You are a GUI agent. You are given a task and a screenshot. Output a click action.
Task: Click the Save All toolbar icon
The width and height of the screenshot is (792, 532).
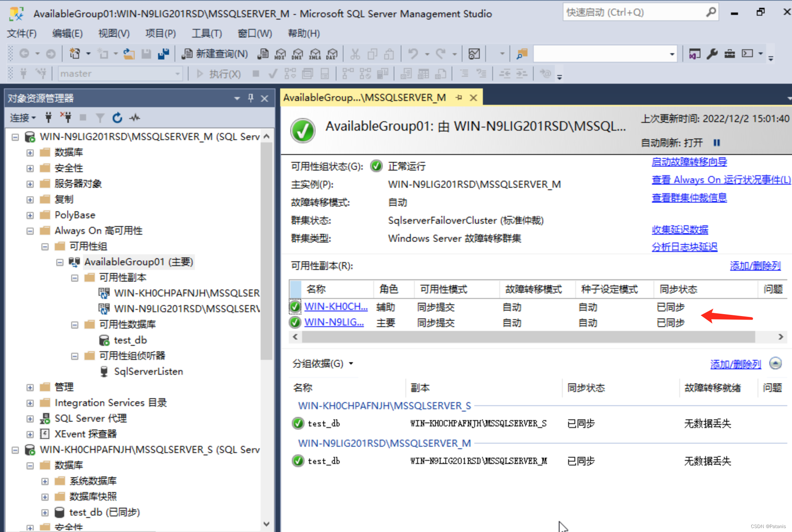tap(163, 54)
